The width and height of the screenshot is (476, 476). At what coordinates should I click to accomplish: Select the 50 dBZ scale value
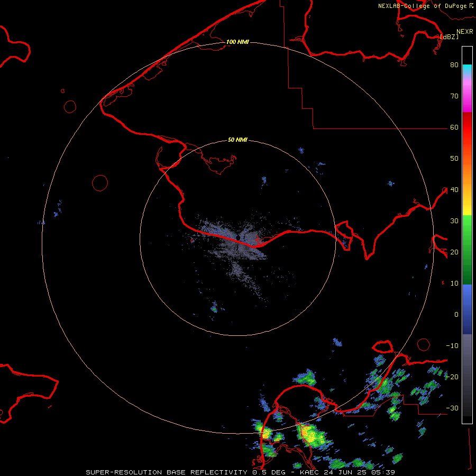tap(454, 159)
